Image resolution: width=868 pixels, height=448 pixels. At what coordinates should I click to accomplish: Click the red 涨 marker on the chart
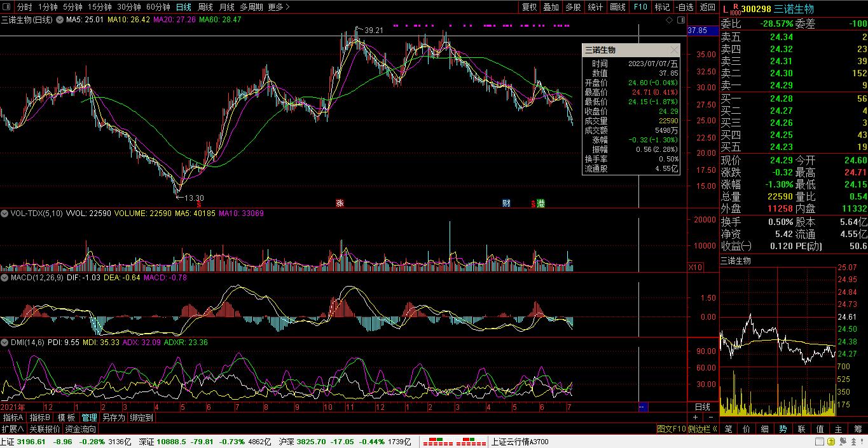tap(340, 203)
